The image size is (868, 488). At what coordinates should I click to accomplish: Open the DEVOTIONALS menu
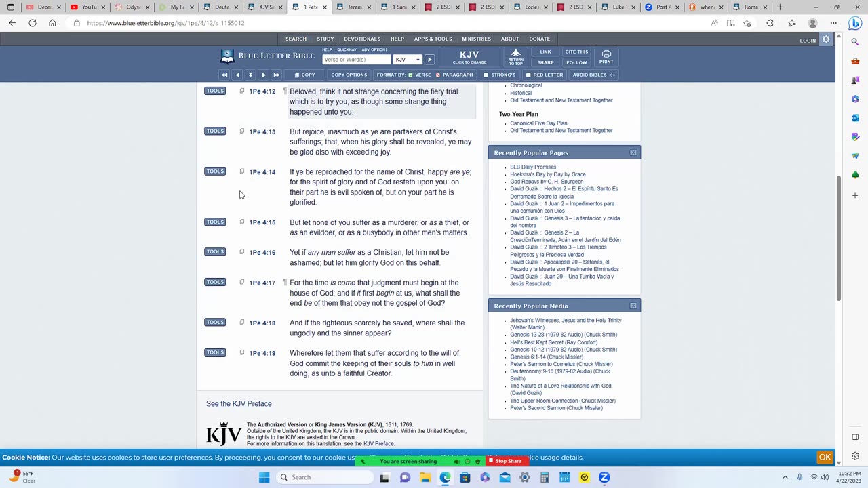point(361,39)
